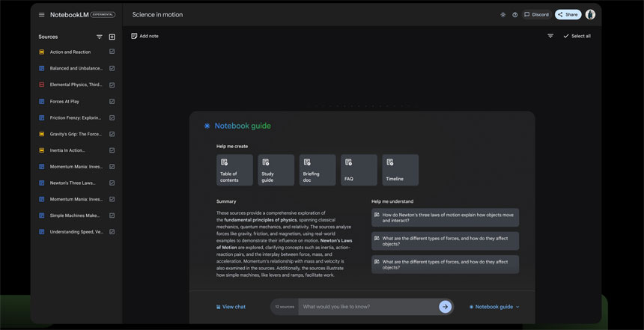
Task: Uncheck the Action and Reaction source
Action: pyautogui.click(x=112, y=52)
